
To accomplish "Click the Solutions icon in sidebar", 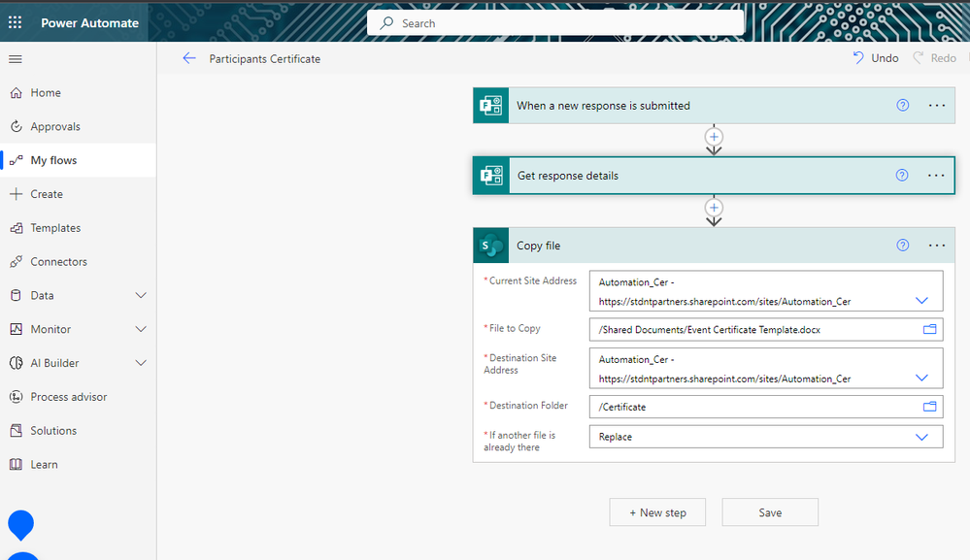I will click(17, 431).
